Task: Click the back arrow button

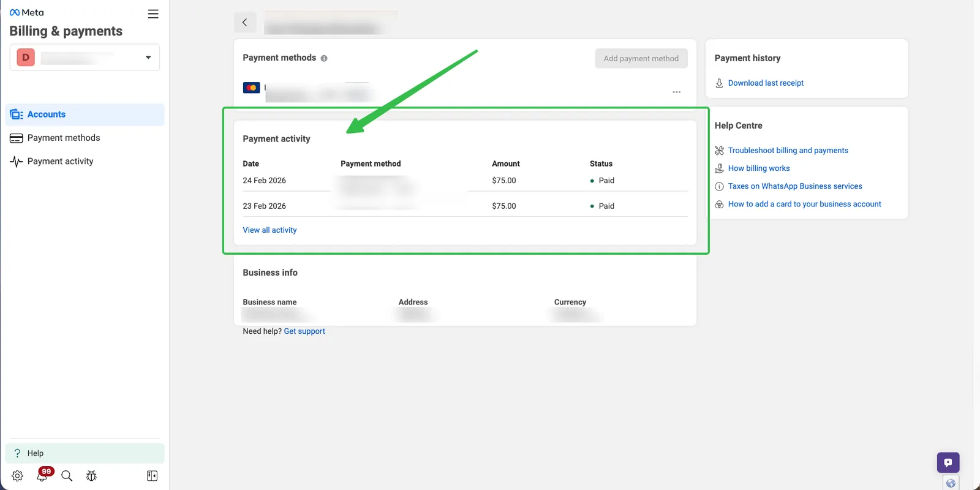Action: coord(245,23)
